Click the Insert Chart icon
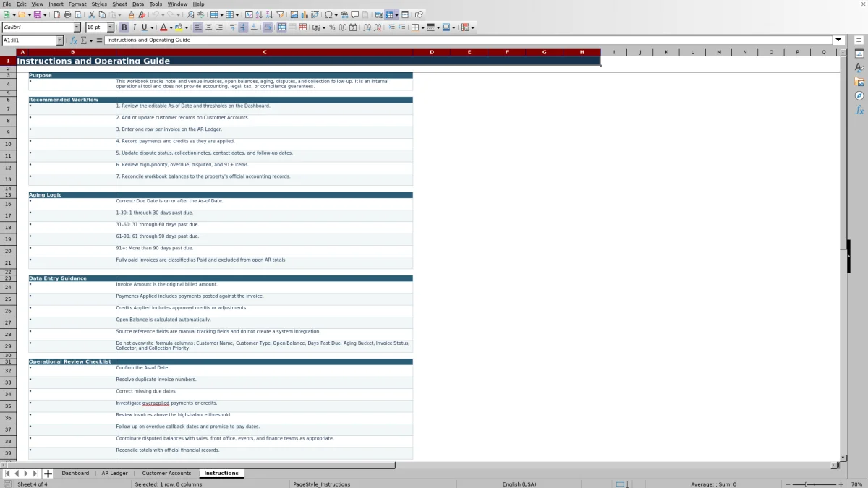 [x=304, y=14]
